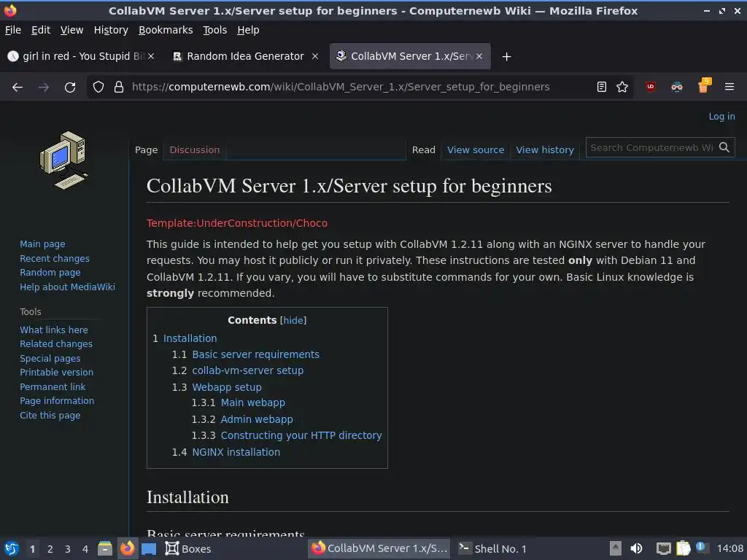Open the orange extension icon with badge
The width and height of the screenshot is (747, 560).
point(704,86)
